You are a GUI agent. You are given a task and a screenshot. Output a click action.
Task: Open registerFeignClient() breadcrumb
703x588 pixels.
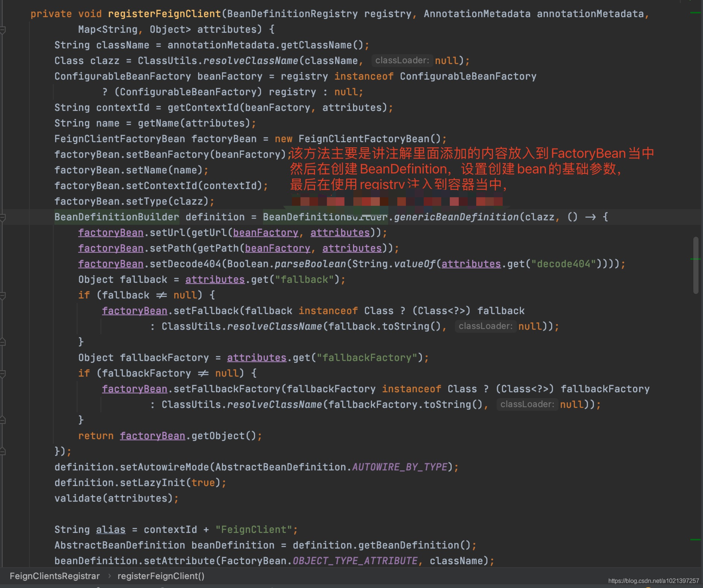(161, 576)
